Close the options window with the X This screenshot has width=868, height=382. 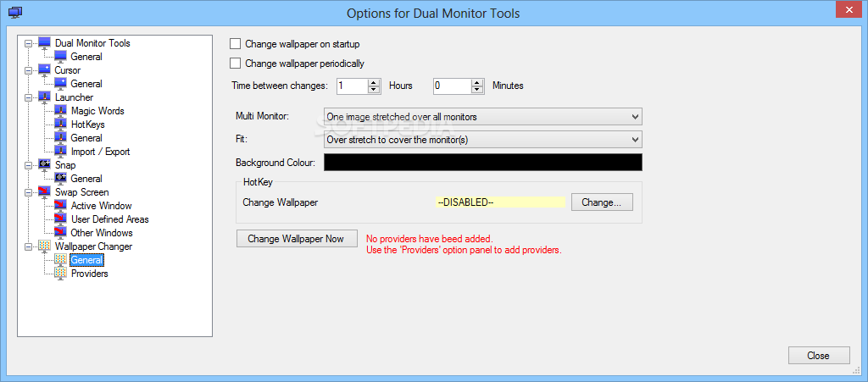pos(847,8)
